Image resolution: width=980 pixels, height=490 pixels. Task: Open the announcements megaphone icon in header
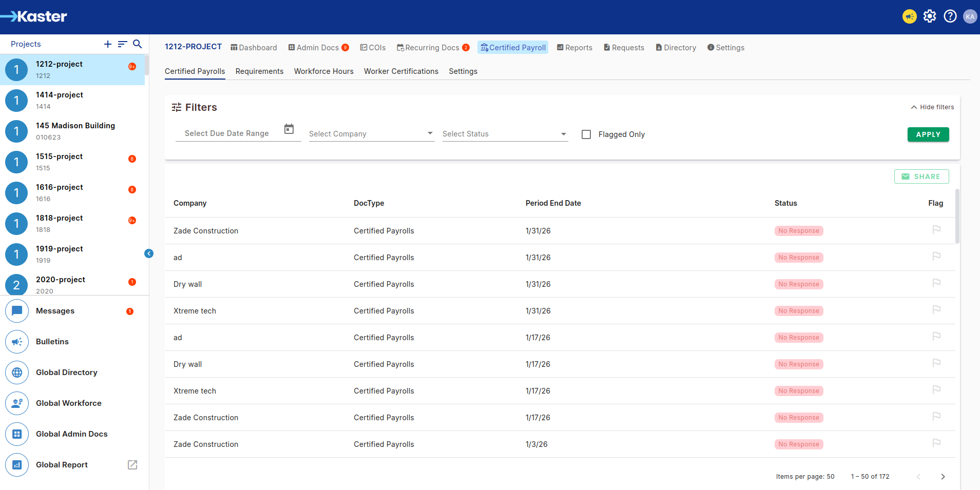coord(909,16)
